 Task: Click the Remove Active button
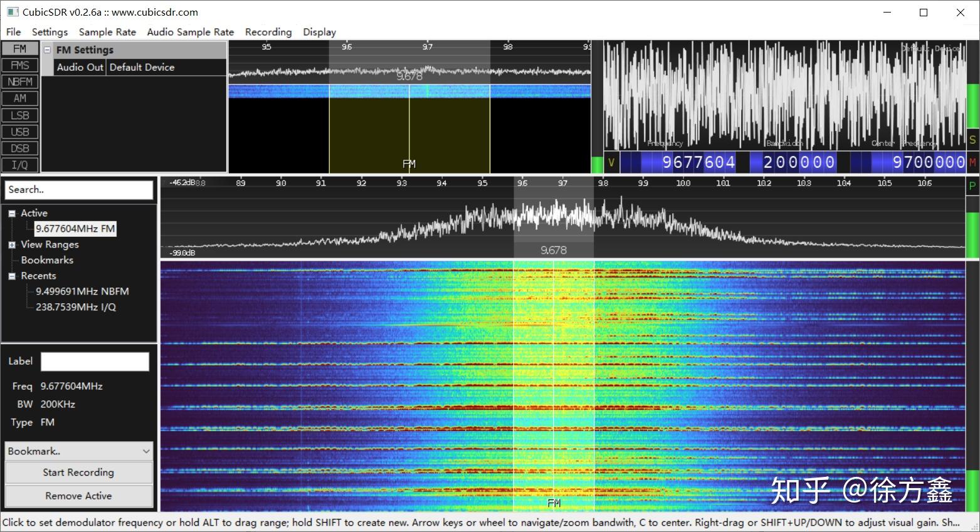pos(78,496)
